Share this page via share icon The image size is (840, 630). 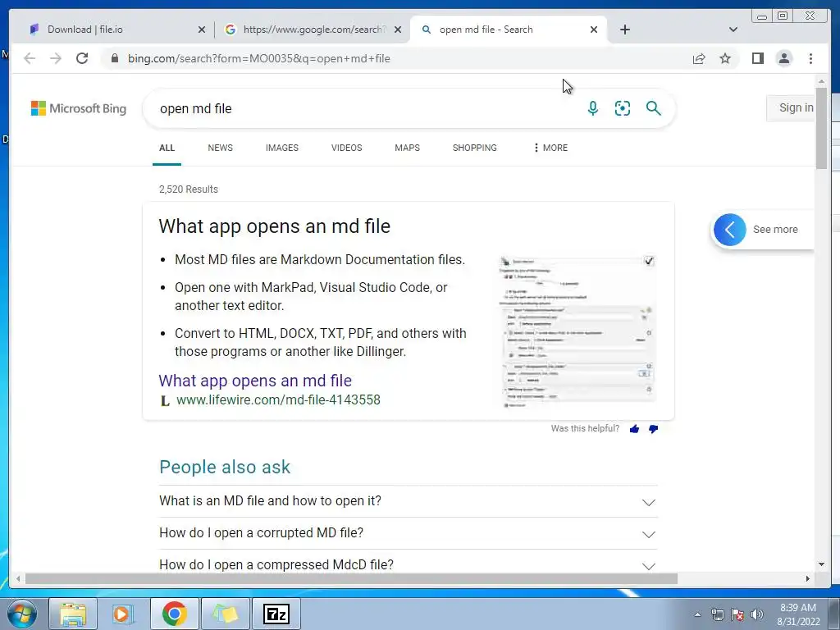[x=699, y=58]
